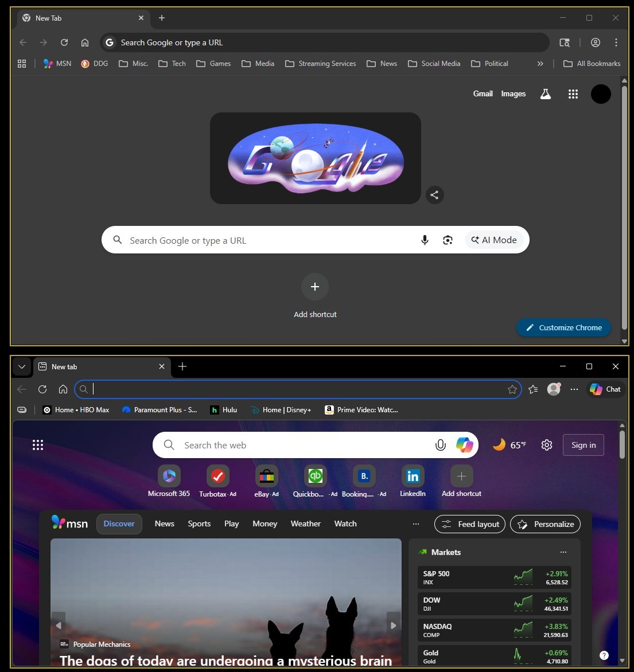
Task: Open Chrome's three-dot menu
Action: (x=616, y=42)
